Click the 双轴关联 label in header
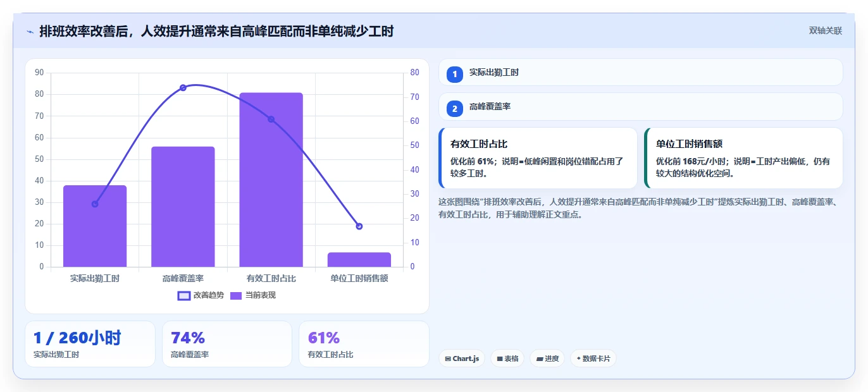Image resolution: width=868 pixels, height=392 pixels. click(825, 30)
